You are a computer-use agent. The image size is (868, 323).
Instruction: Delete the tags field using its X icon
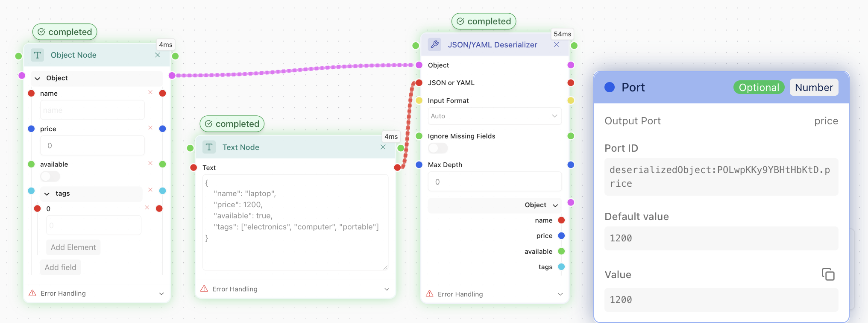pos(150,190)
